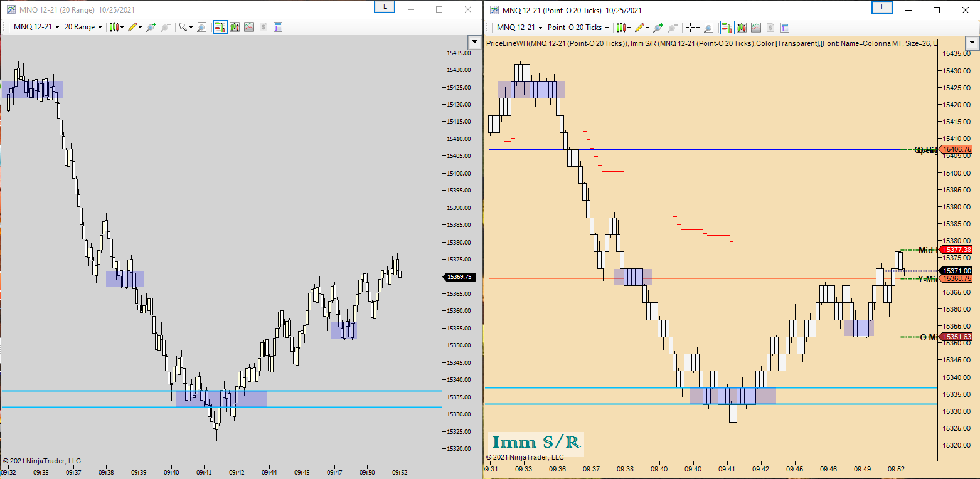Activate zoom frame magnifier in 20 Range window
Viewport: 980px width, 479px height.
point(201,27)
